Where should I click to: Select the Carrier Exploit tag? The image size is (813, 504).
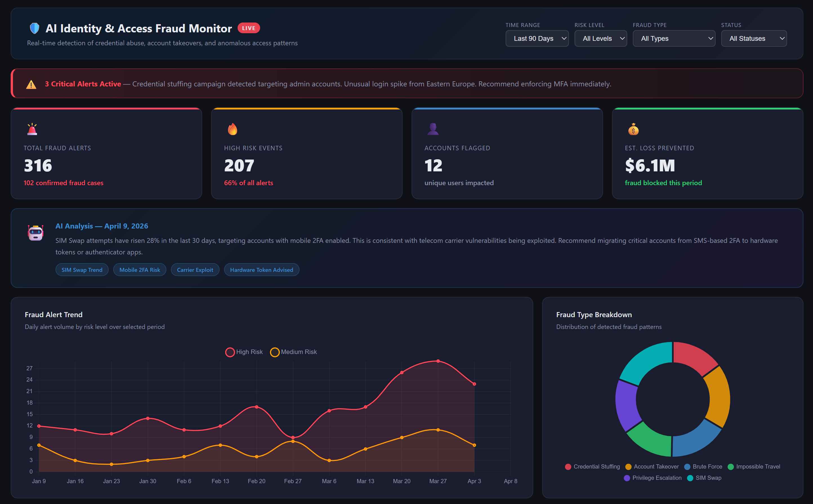pyautogui.click(x=195, y=270)
